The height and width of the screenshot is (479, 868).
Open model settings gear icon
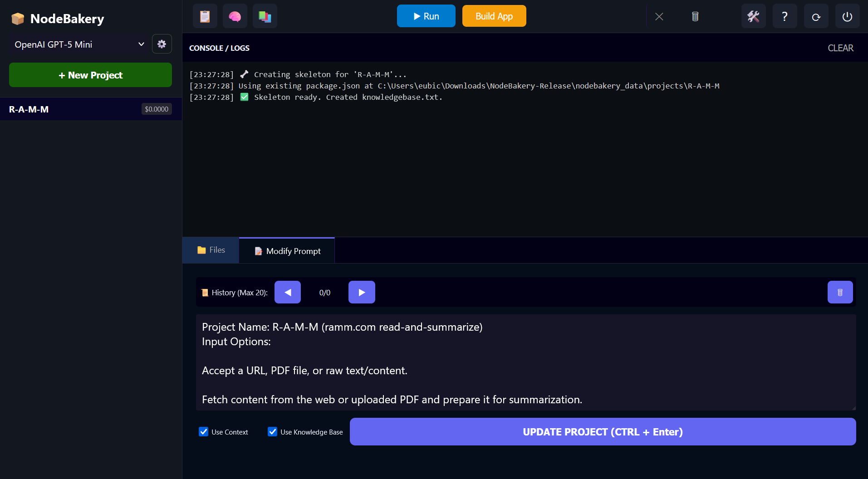162,44
